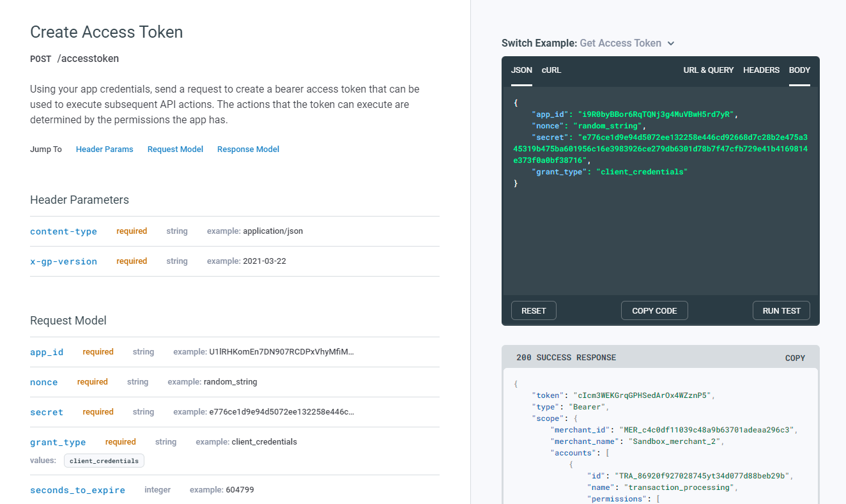The image size is (846, 504).
Task: Click the secret parameter name
Action: [47, 412]
